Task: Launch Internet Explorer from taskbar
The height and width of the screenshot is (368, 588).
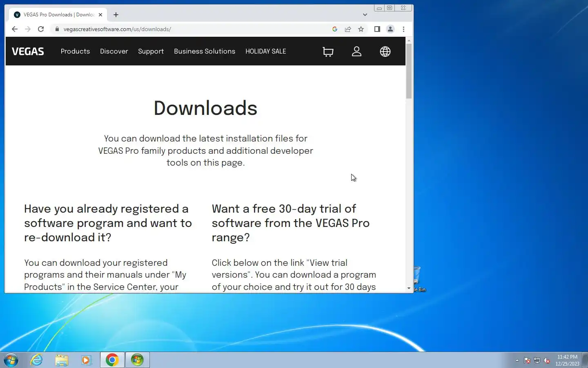Action: (37, 360)
